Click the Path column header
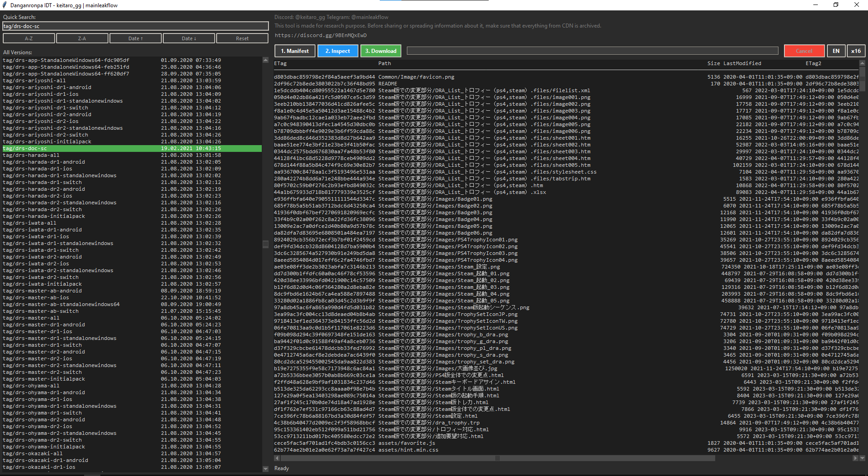This screenshot has width=868, height=476. click(x=385, y=64)
